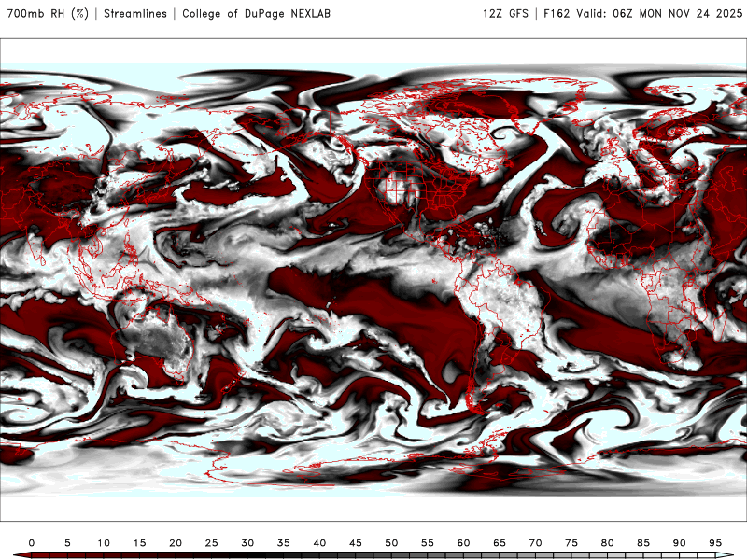Viewport: 747px width, 560px height.
Task: Click the 45 label on the color scale
Action: coord(356,543)
